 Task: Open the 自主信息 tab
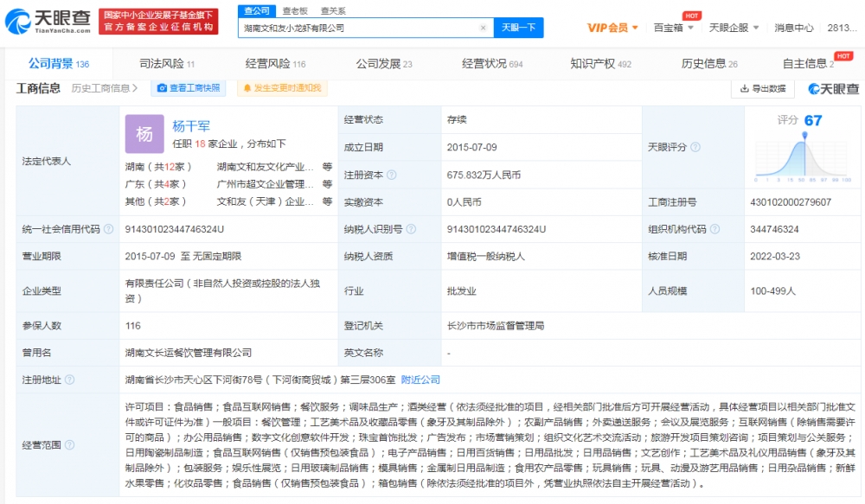coord(808,64)
